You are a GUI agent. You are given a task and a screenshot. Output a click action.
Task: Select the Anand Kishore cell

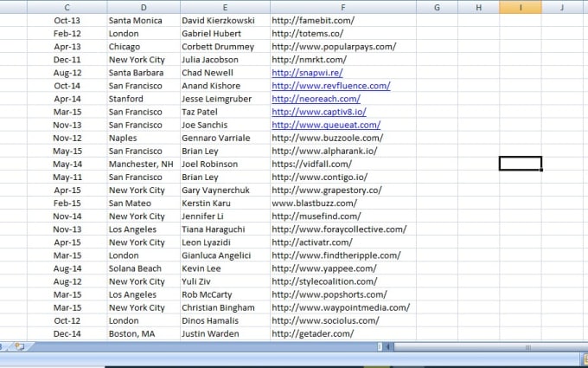click(225, 86)
